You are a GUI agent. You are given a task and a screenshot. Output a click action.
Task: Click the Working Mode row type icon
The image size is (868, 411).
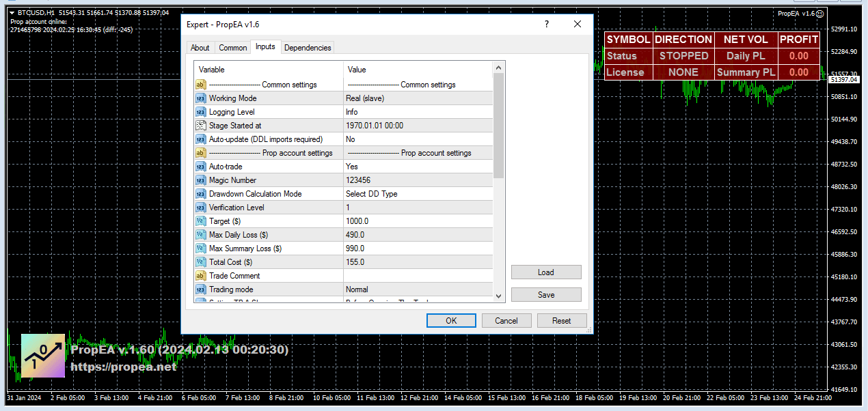pos(201,98)
